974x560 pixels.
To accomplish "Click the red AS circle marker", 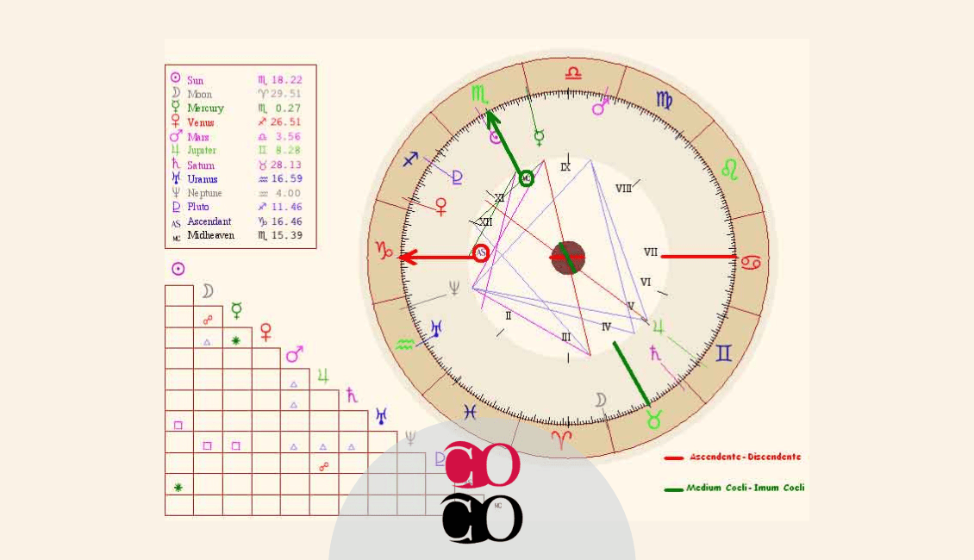I will point(481,253).
